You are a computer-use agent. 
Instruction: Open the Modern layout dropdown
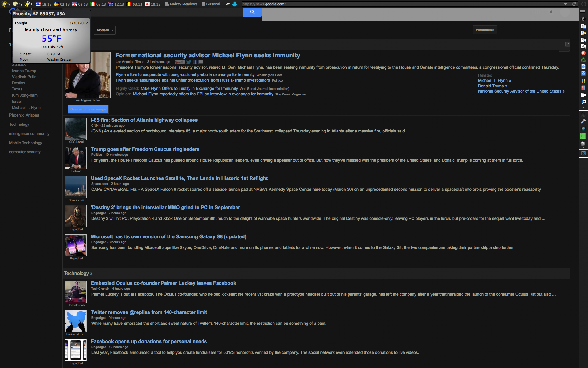(104, 30)
